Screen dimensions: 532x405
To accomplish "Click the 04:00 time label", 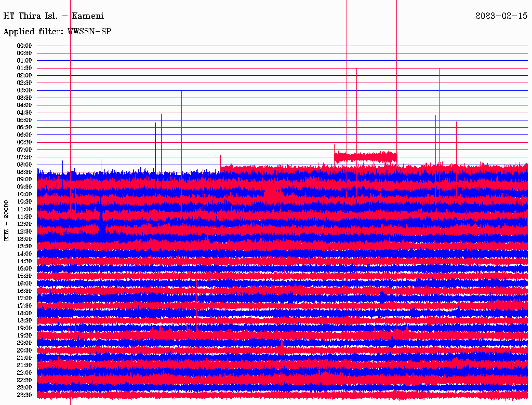I will 24,105.
